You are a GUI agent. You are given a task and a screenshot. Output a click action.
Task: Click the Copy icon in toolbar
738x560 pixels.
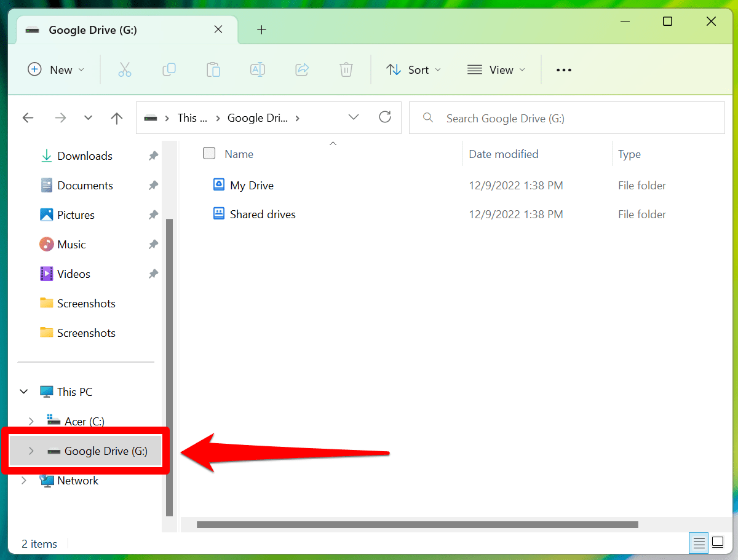pos(169,69)
